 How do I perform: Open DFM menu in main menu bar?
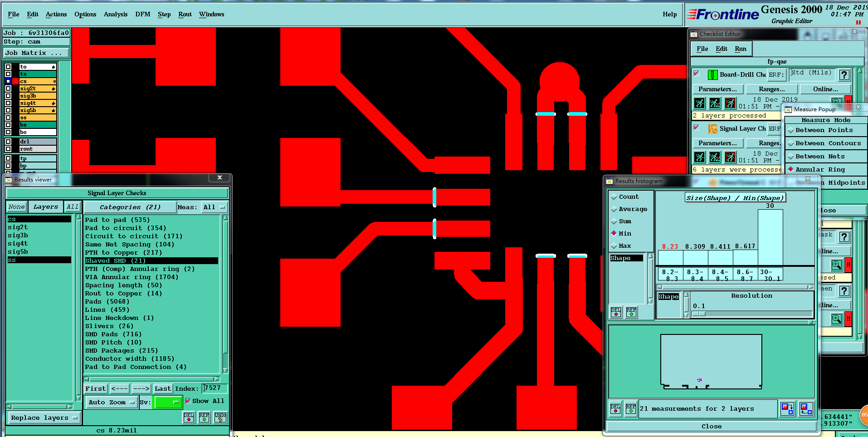pyautogui.click(x=143, y=15)
